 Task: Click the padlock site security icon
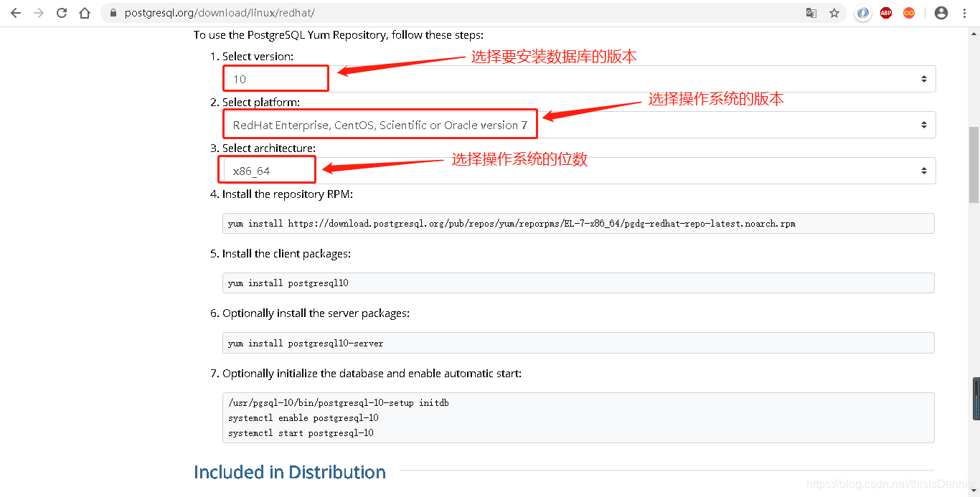[113, 13]
